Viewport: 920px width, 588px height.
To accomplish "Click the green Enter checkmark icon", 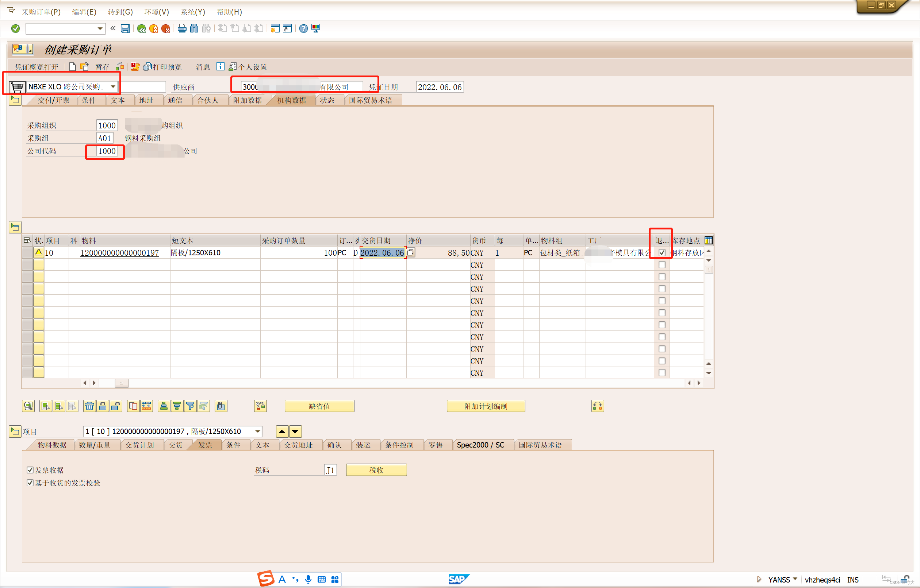I will click(x=16, y=28).
